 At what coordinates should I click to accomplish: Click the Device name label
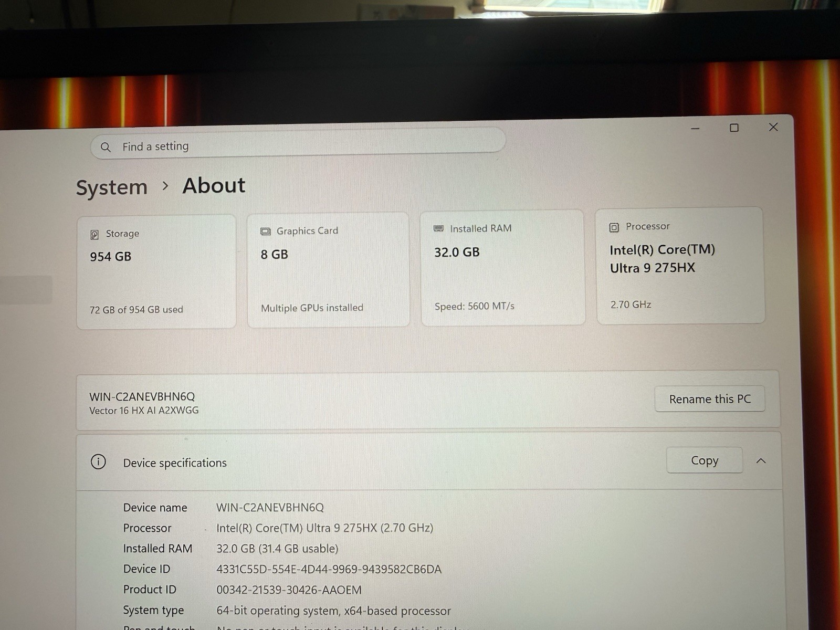click(155, 508)
